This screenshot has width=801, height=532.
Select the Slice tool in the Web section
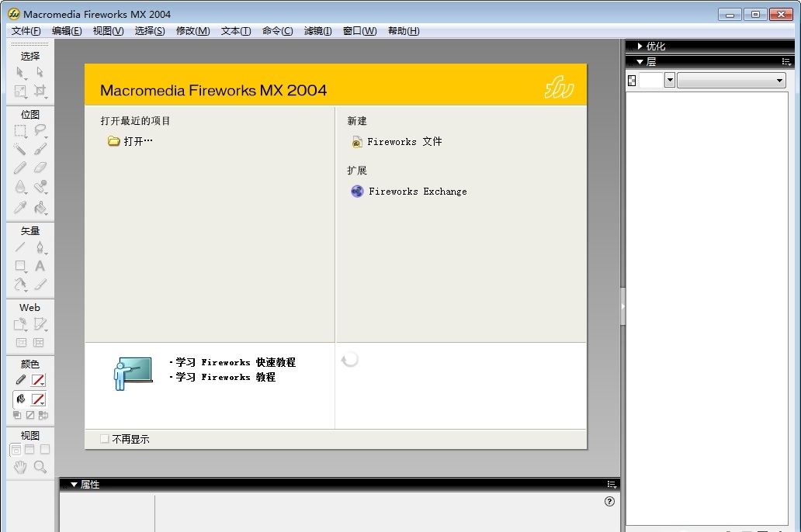coord(41,324)
